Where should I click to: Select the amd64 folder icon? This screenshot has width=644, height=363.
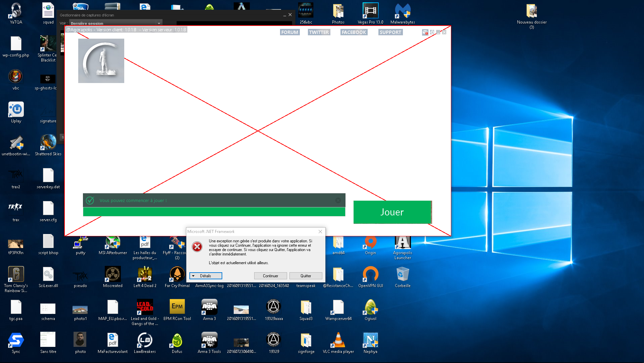point(338,246)
